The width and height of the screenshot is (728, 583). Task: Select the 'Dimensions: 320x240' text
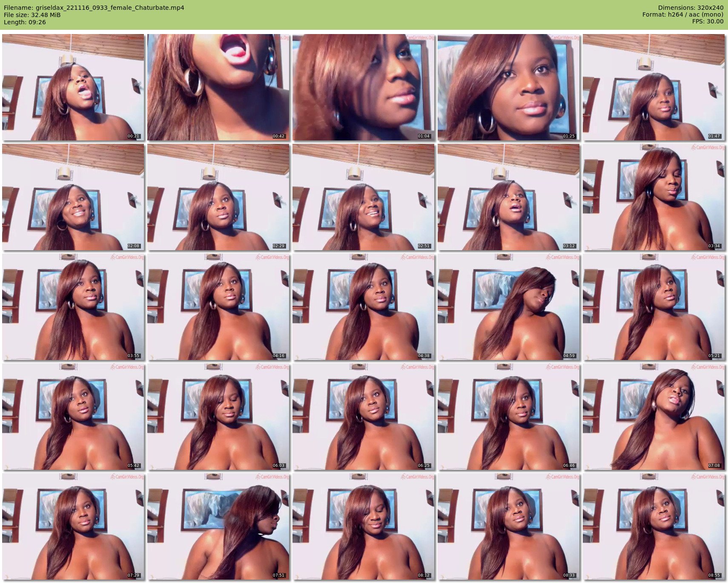click(691, 8)
